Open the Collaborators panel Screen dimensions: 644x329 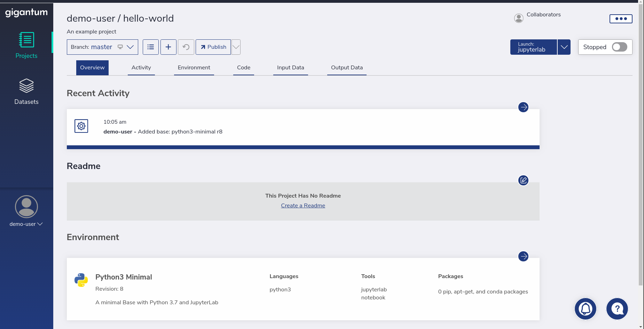[543, 15]
